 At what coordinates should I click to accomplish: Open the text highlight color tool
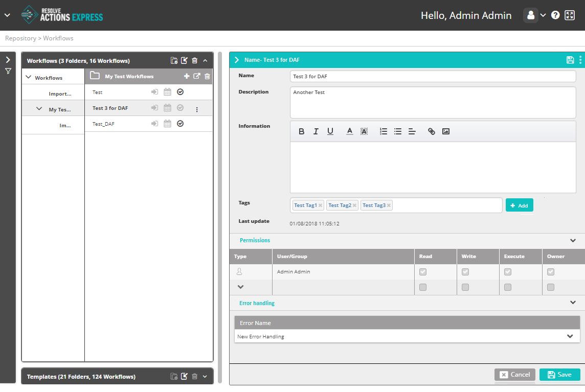[x=364, y=131]
